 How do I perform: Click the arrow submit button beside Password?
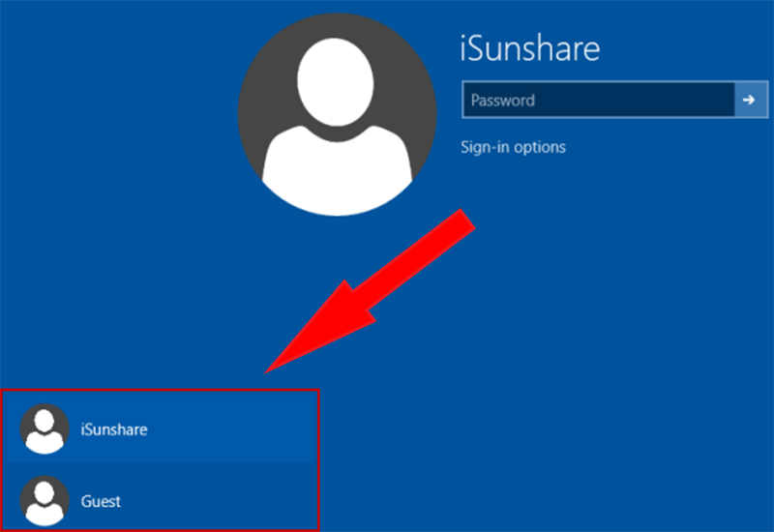coord(748,100)
